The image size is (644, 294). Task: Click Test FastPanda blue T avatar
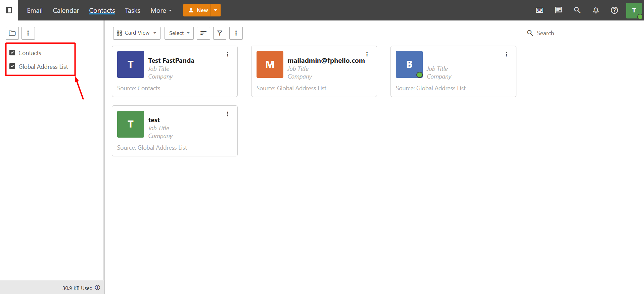pyautogui.click(x=131, y=64)
